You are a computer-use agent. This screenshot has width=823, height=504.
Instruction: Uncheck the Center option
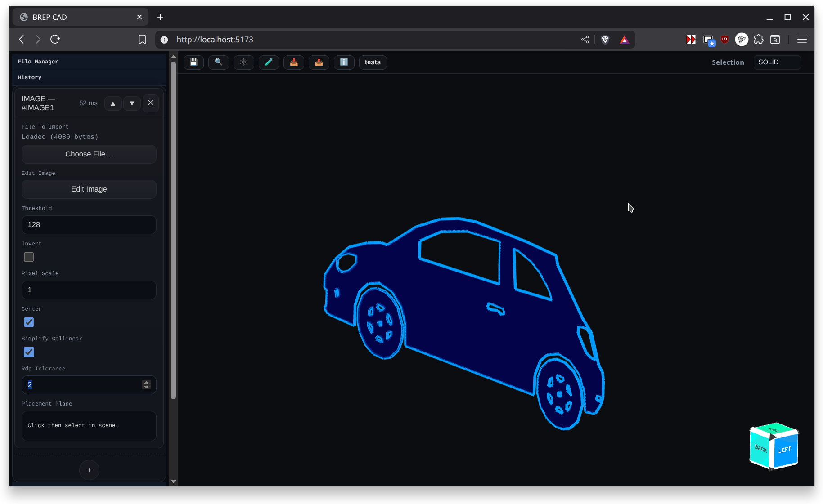(x=28, y=322)
